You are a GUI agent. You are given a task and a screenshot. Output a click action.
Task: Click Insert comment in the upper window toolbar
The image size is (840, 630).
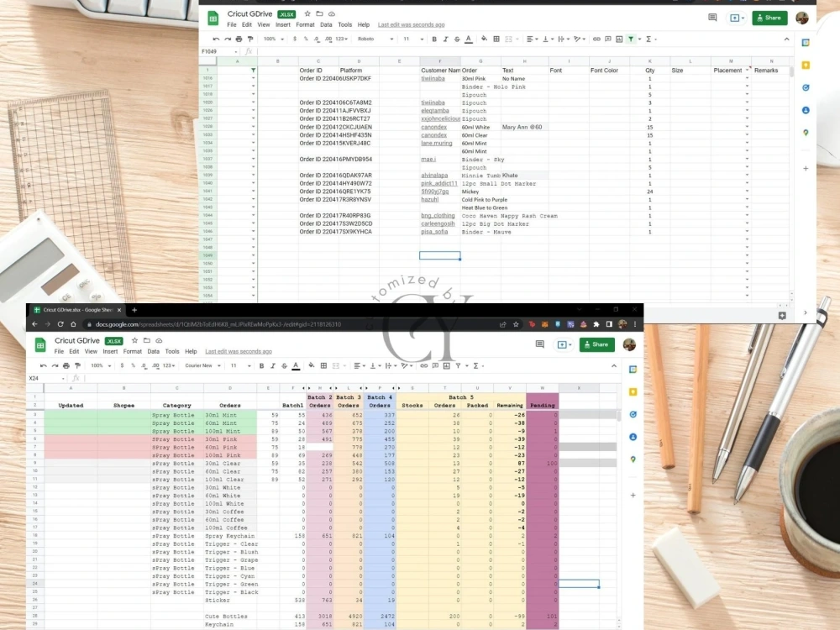coord(608,39)
